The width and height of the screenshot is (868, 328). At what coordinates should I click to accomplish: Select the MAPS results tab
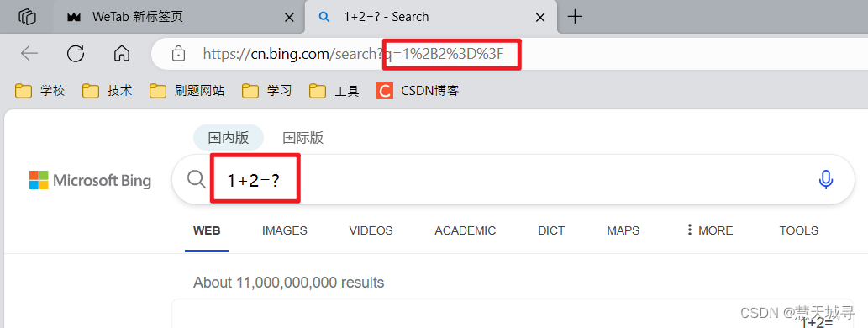(x=623, y=230)
